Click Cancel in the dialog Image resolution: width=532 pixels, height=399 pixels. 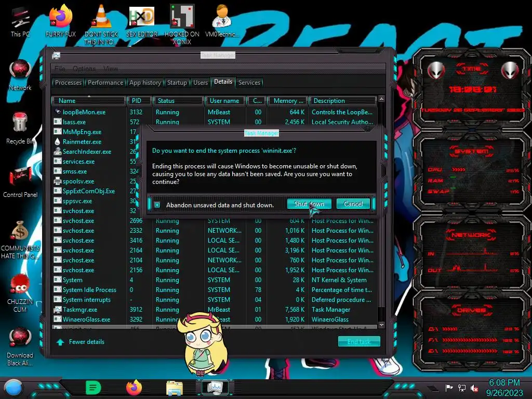click(x=353, y=204)
